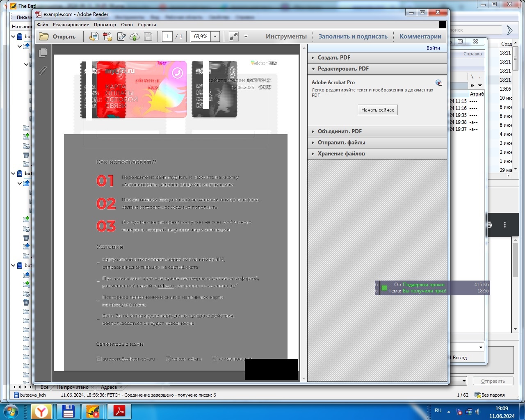Click the sign document pencil icon
This screenshot has height=420, width=525.
(121, 37)
